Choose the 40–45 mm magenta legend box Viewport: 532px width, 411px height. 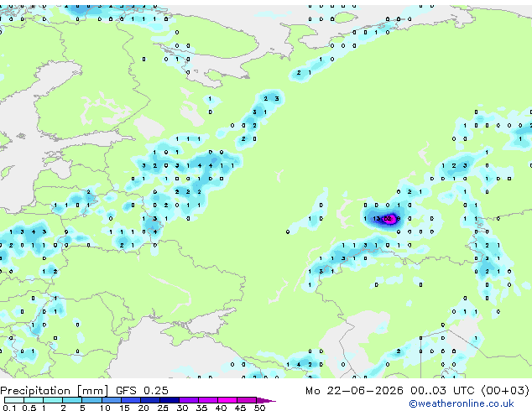pos(227,400)
